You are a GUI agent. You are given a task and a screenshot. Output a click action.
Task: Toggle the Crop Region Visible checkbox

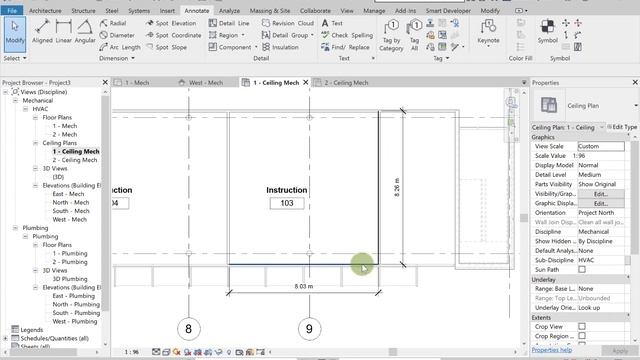click(x=582, y=336)
